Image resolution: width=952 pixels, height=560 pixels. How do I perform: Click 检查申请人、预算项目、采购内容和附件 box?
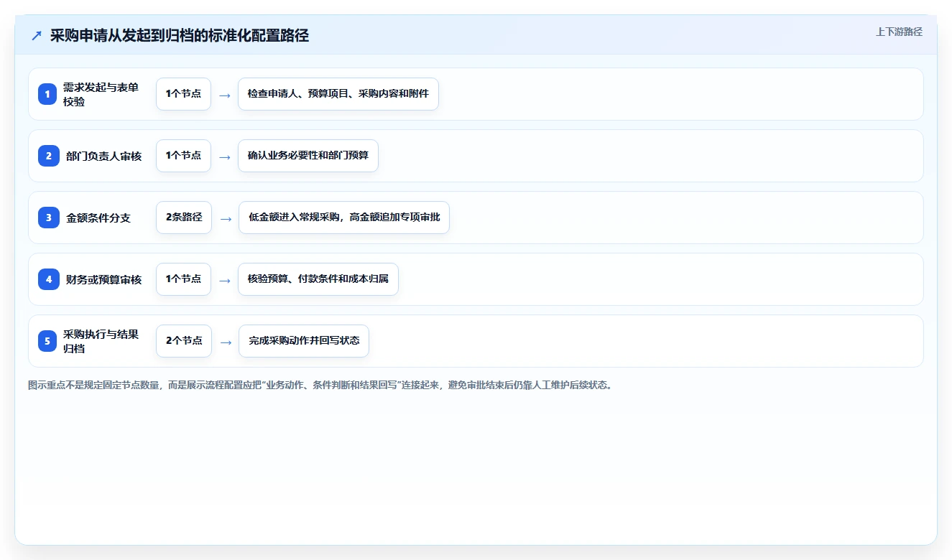(x=338, y=94)
